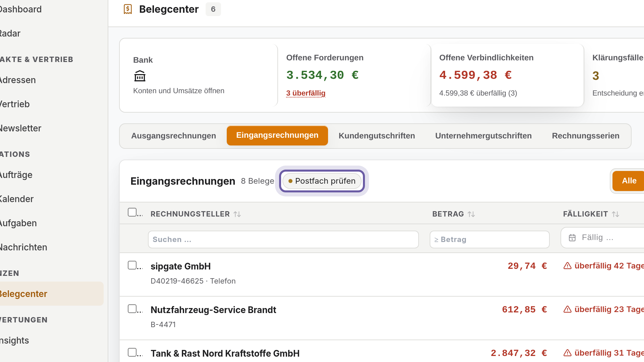Click the sipgate GmbH invoice name
This screenshot has width=644, height=362.
[x=181, y=266]
